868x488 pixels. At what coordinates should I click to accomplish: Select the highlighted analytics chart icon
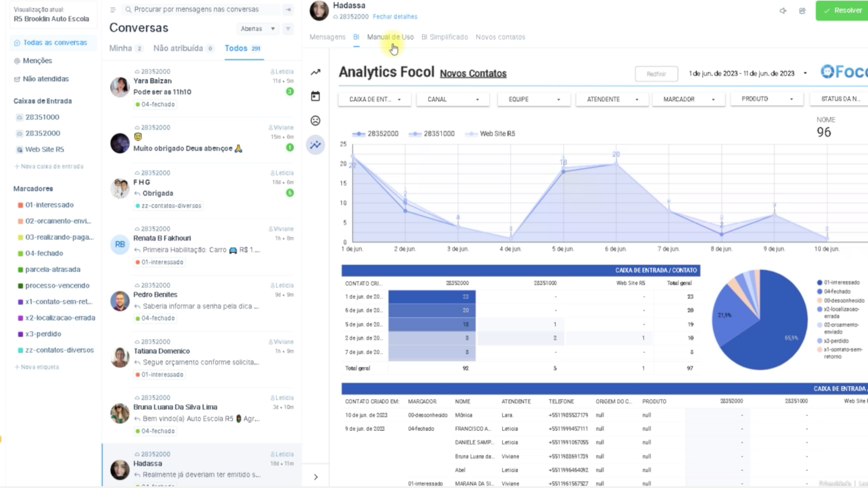click(x=316, y=145)
